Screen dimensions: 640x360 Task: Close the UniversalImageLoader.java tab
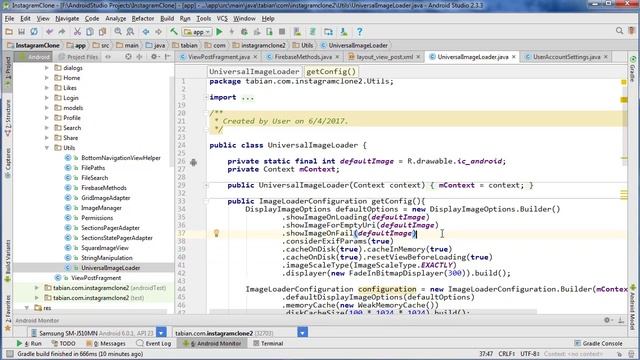[x=514, y=57]
